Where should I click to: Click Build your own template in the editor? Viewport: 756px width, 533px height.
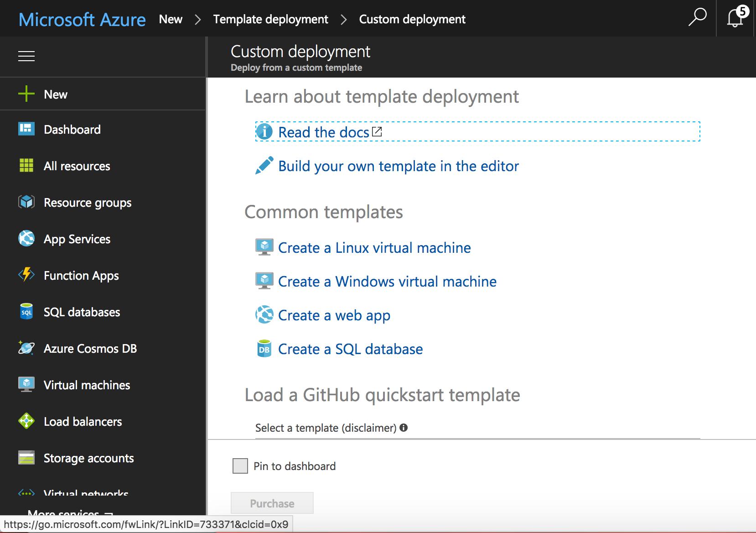[398, 166]
